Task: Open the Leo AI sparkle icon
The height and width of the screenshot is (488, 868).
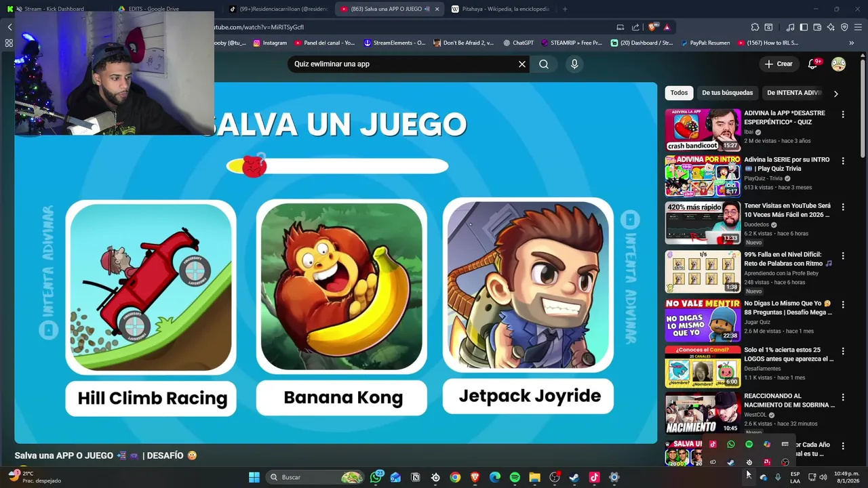Action: (x=831, y=27)
